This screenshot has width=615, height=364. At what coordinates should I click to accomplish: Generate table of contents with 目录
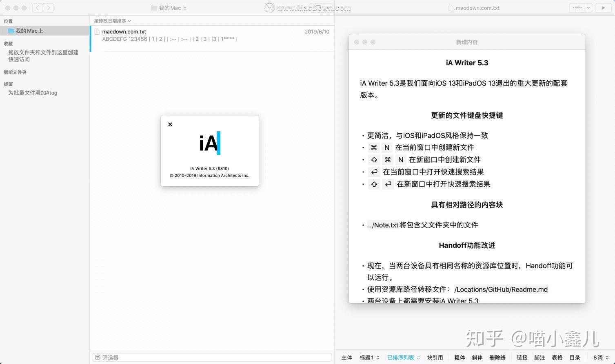(x=574, y=357)
